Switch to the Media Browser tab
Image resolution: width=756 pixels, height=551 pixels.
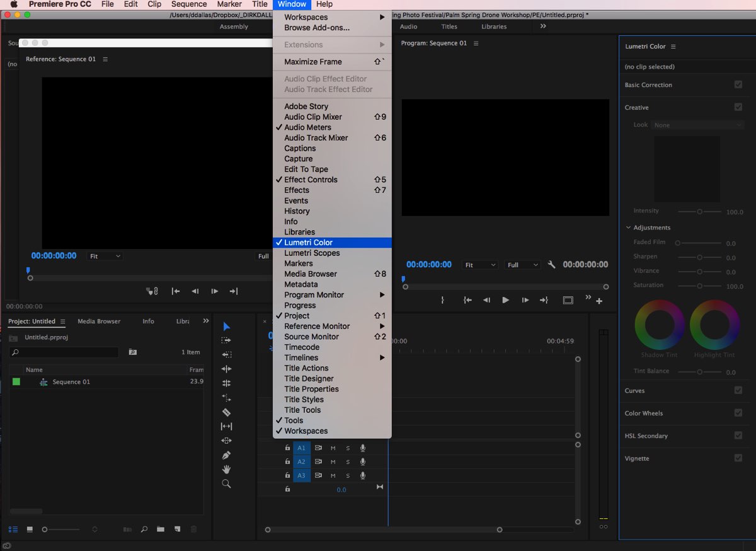99,321
